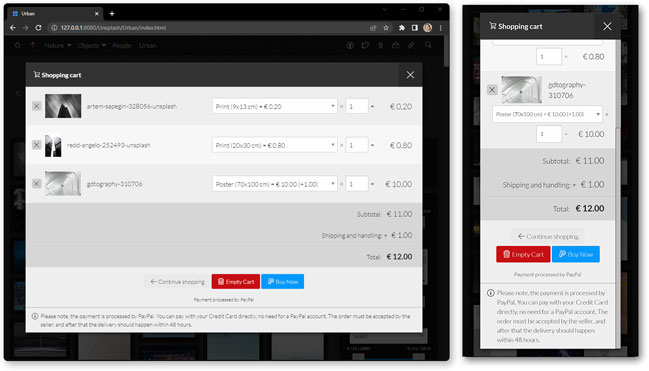Open the Chrome three-dot menu
The width and height of the screenshot is (649, 371).
click(440, 28)
